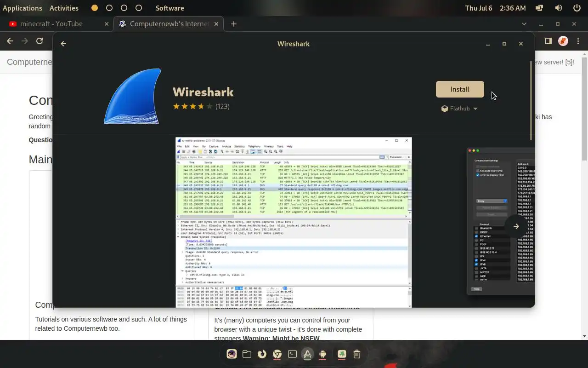The height and width of the screenshot is (368, 588).
Task: Toggle the browser side panel
Action: pos(548,41)
